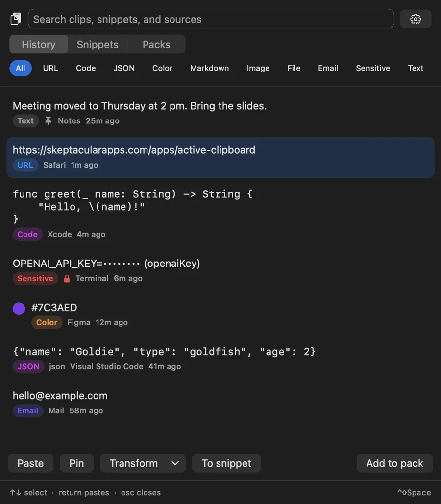Show only Sensitive clips
Image resolution: width=441 pixels, height=504 pixels.
click(373, 68)
